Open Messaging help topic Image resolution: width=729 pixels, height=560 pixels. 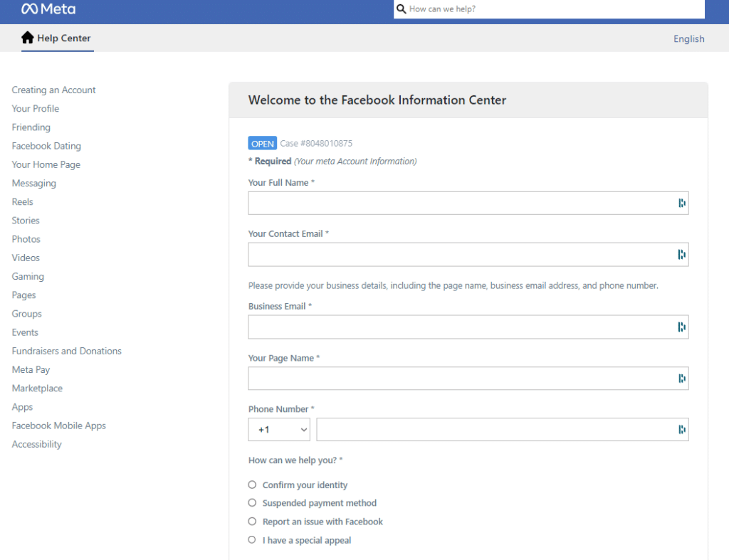[x=34, y=183]
